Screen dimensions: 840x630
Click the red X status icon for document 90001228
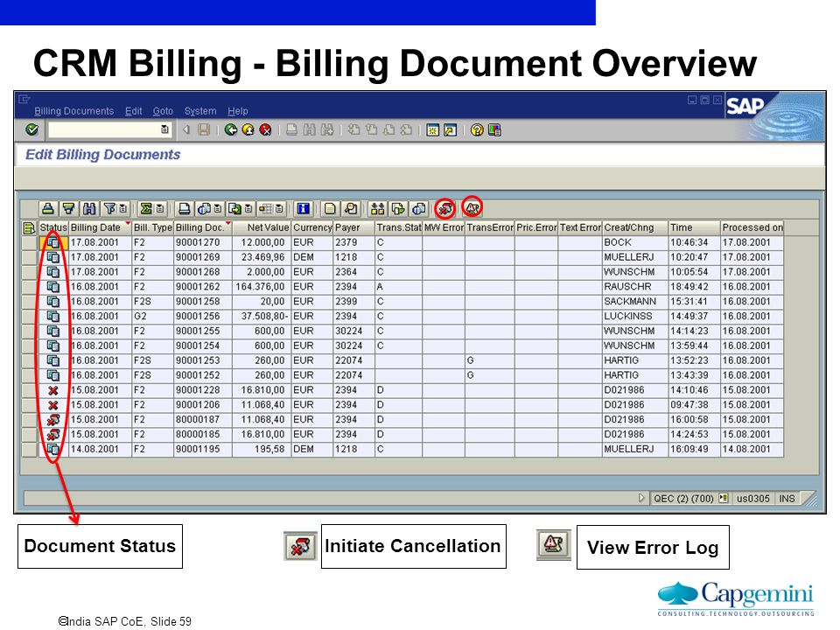53,390
